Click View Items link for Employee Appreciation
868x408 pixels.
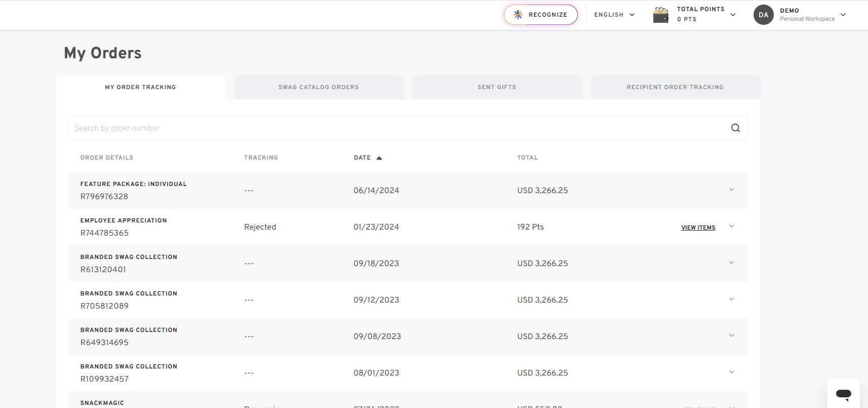click(698, 228)
